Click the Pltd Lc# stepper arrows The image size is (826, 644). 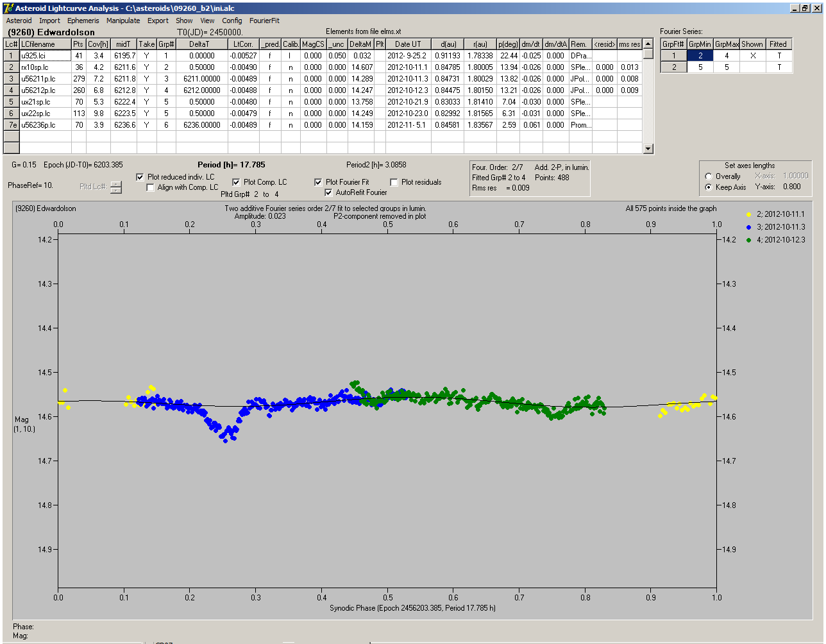(x=115, y=187)
